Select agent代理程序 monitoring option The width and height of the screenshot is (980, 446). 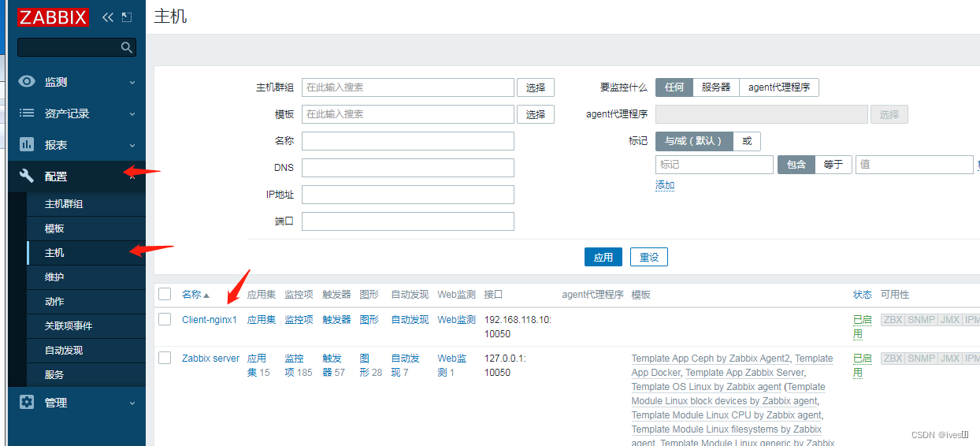coord(779,87)
